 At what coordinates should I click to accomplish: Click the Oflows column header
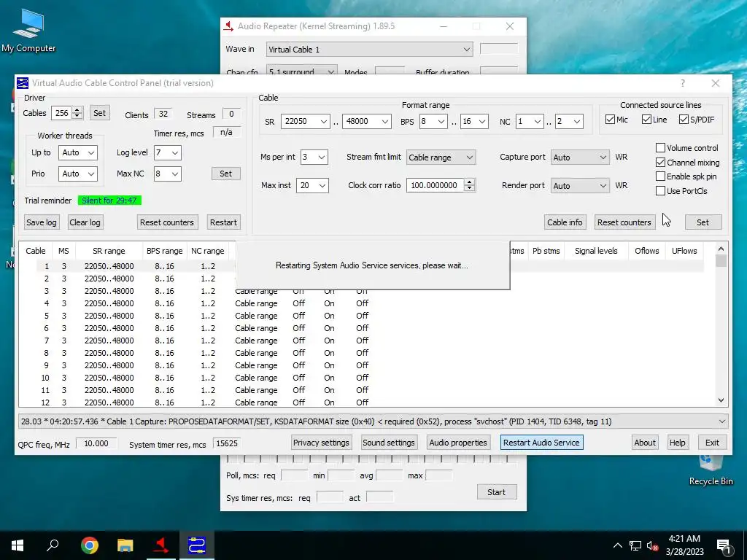tap(646, 251)
